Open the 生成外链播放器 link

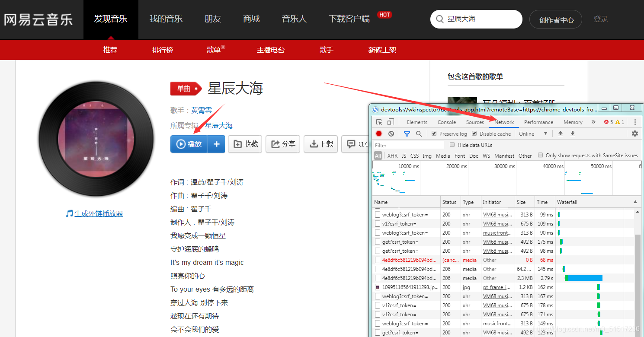[98, 213]
